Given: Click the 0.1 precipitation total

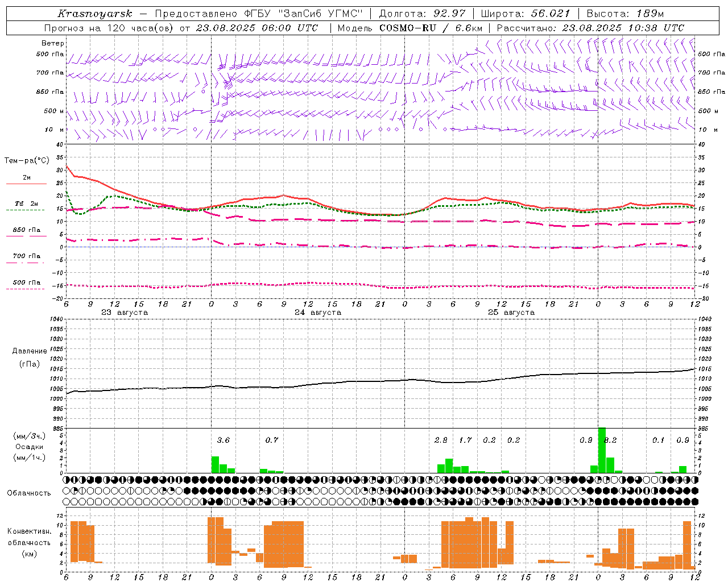Looking at the screenshot, I should pos(658,440).
